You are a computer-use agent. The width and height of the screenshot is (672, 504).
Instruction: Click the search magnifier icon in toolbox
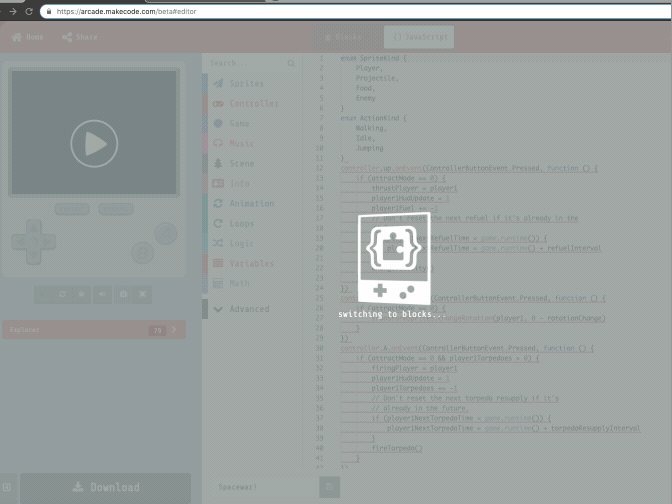291,63
